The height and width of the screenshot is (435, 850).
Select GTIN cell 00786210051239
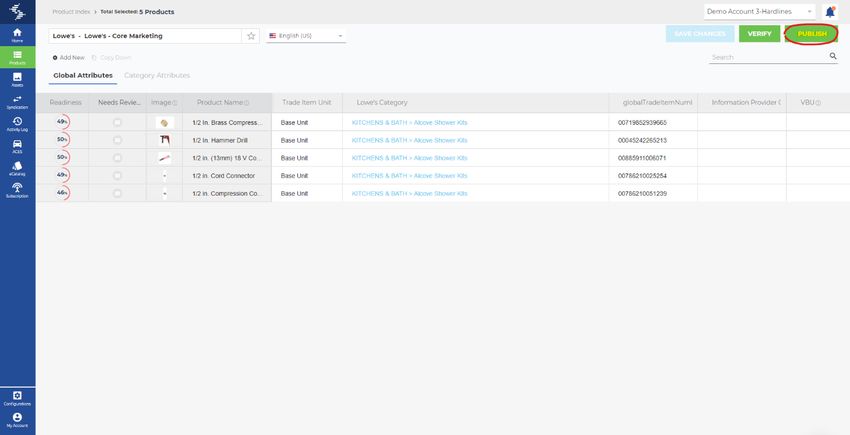(x=653, y=194)
